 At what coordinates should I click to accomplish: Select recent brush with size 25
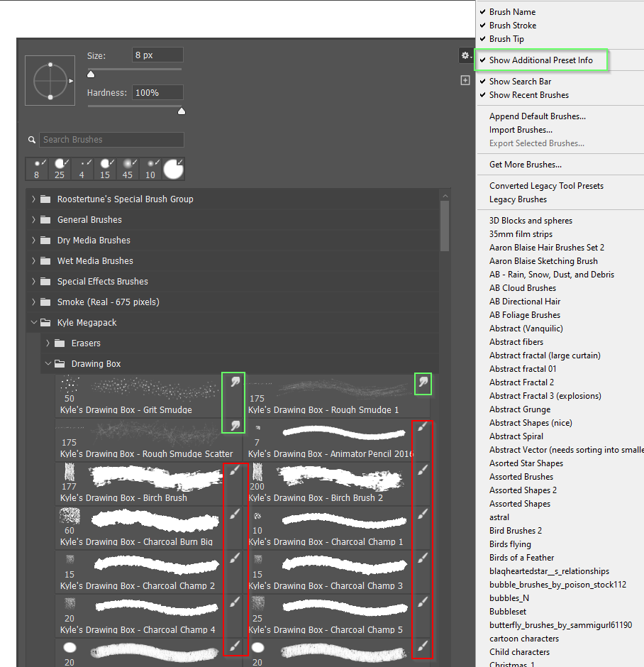point(60,169)
